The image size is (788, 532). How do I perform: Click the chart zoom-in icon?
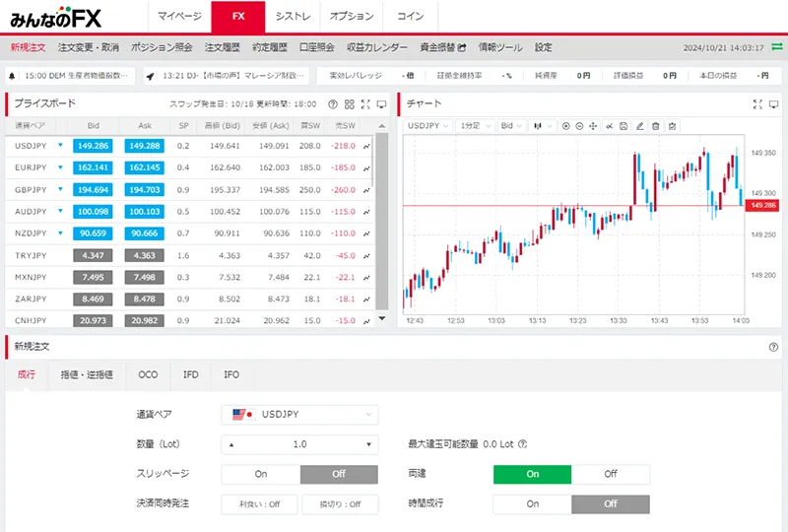coord(565,126)
